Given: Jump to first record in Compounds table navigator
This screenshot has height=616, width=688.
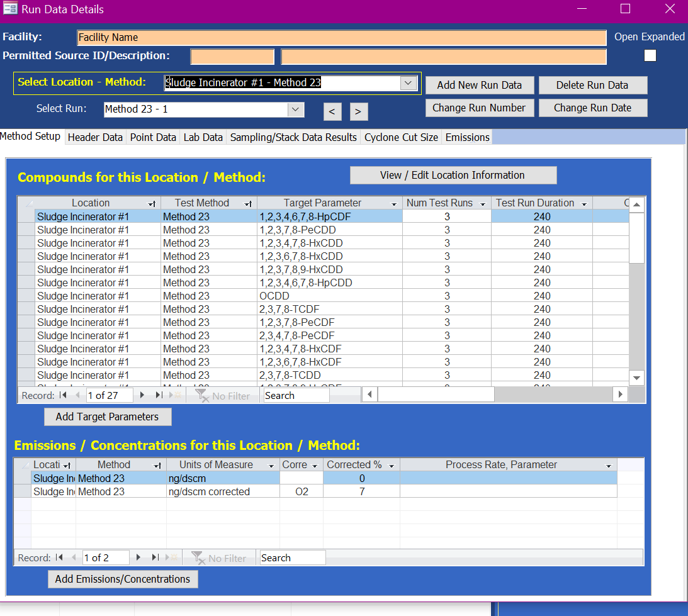Looking at the screenshot, I should tap(63, 395).
